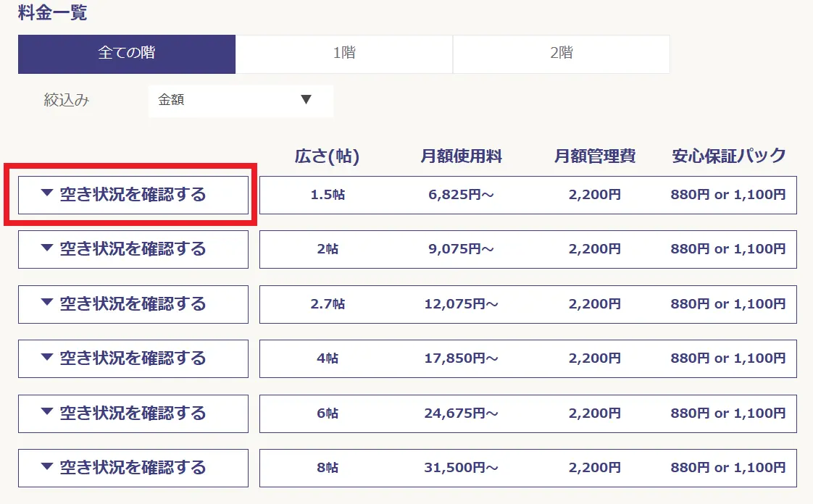813x504 pixels.
Task: Expand 空き状況を確認する for the 2.7帖 row
Action: [133, 304]
